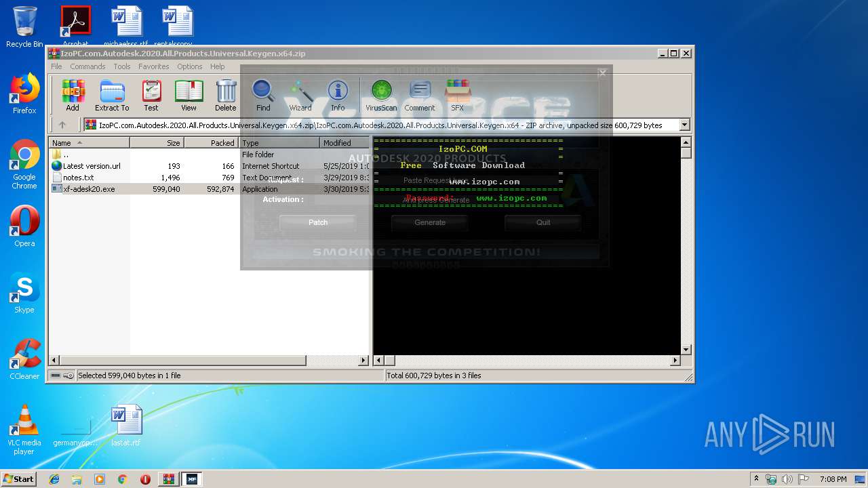The image size is (868, 488).
Task: Click the Add toolbar icon in WinRAR
Action: coord(73,95)
